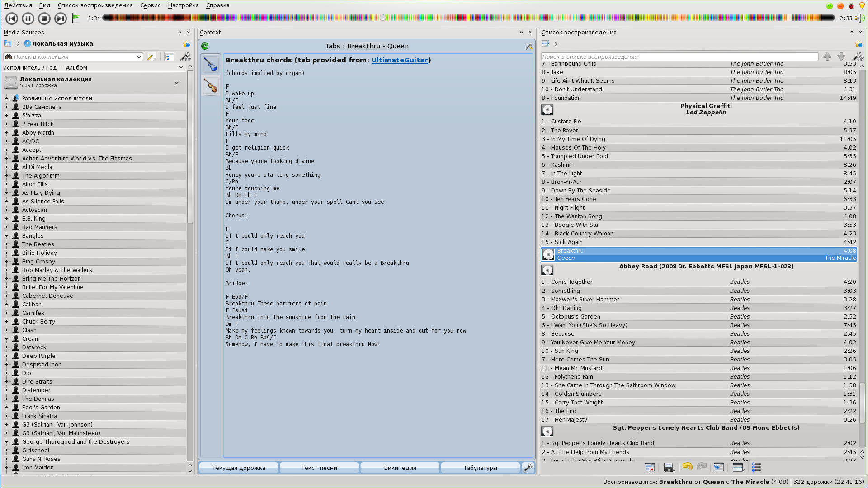Open the Вид menu
Image resolution: width=868 pixels, height=488 pixels.
click(x=45, y=5)
